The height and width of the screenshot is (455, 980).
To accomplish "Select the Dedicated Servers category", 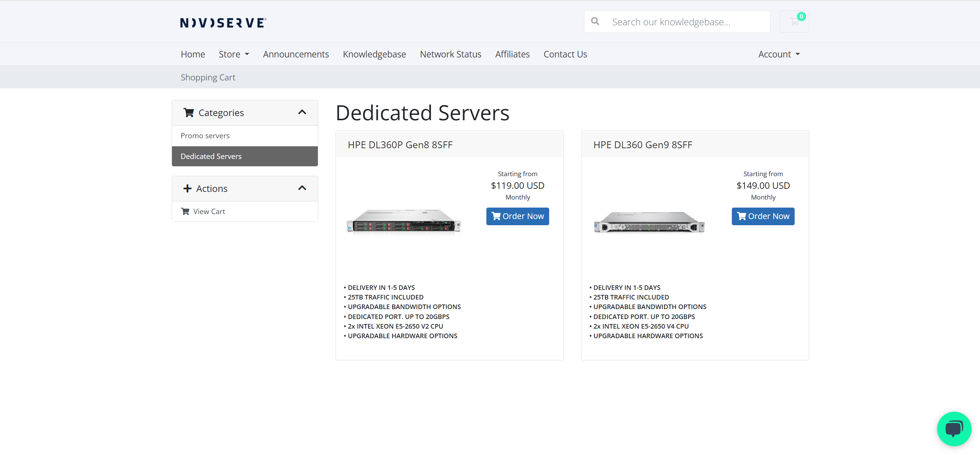I will [245, 156].
